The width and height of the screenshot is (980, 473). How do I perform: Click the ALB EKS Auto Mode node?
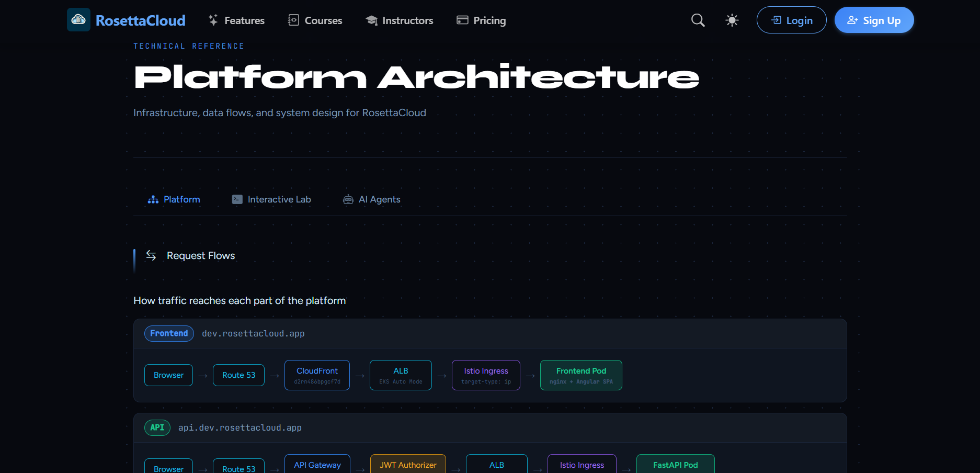tap(401, 375)
